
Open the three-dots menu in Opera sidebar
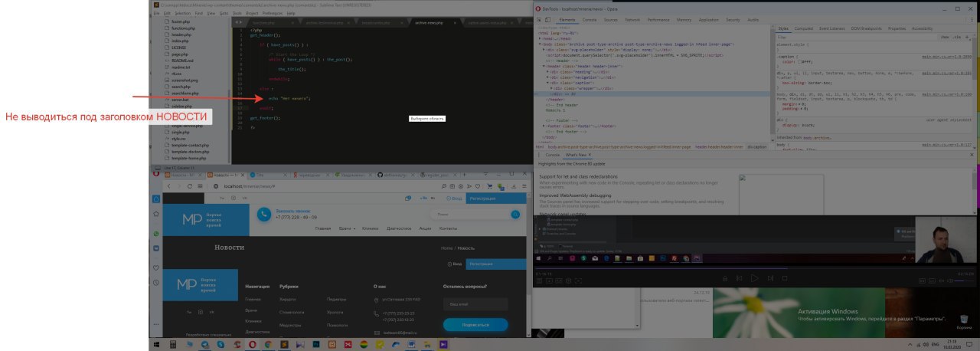pyautogui.click(x=156, y=324)
